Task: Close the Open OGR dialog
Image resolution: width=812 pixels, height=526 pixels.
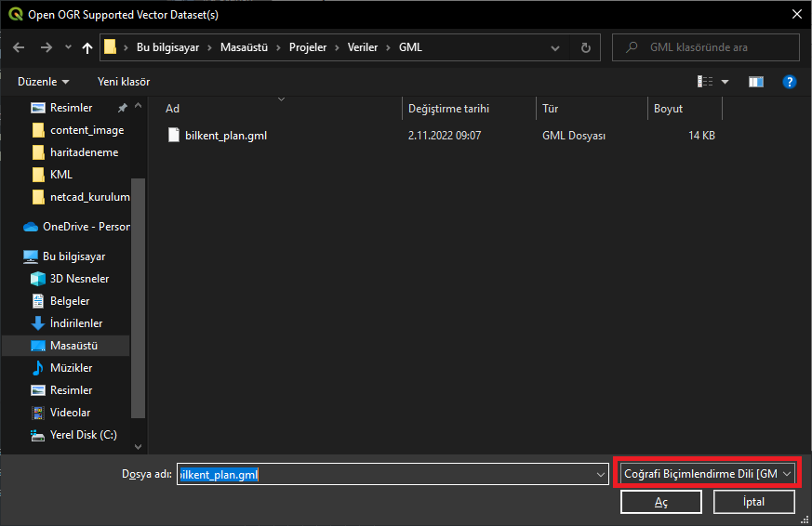Action: click(x=797, y=14)
